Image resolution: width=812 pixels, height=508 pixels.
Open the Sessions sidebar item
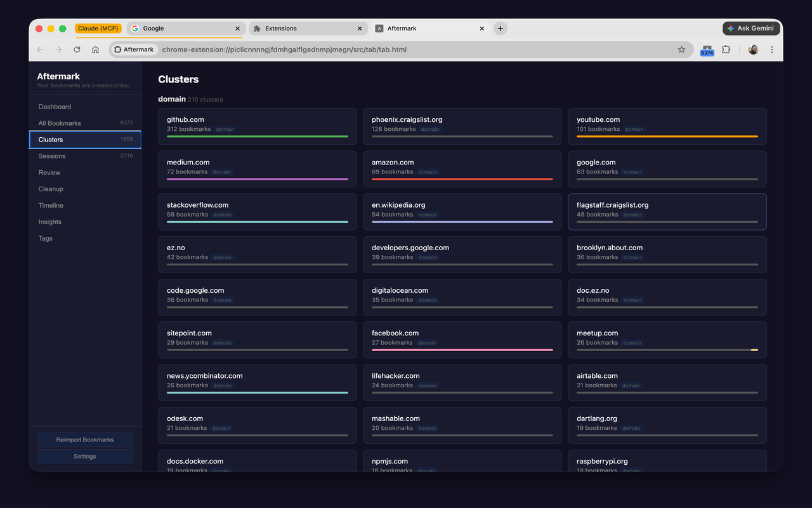pyautogui.click(x=85, y=156)
